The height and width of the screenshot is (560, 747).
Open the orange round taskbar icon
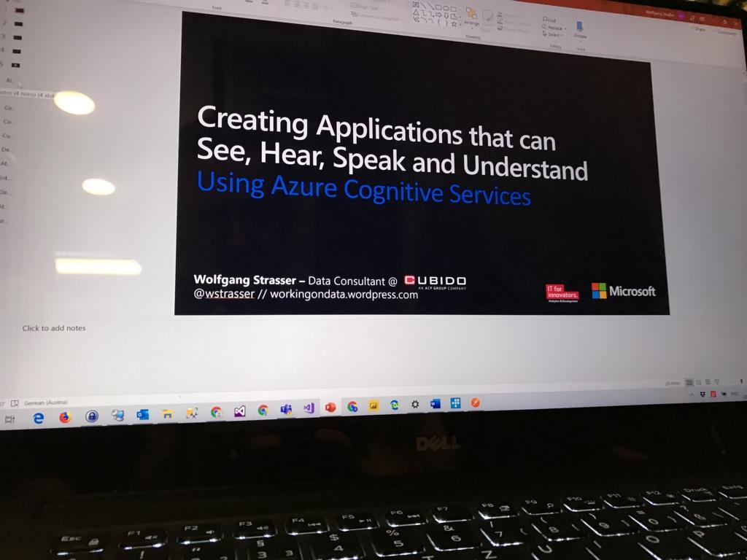[475, 402]
